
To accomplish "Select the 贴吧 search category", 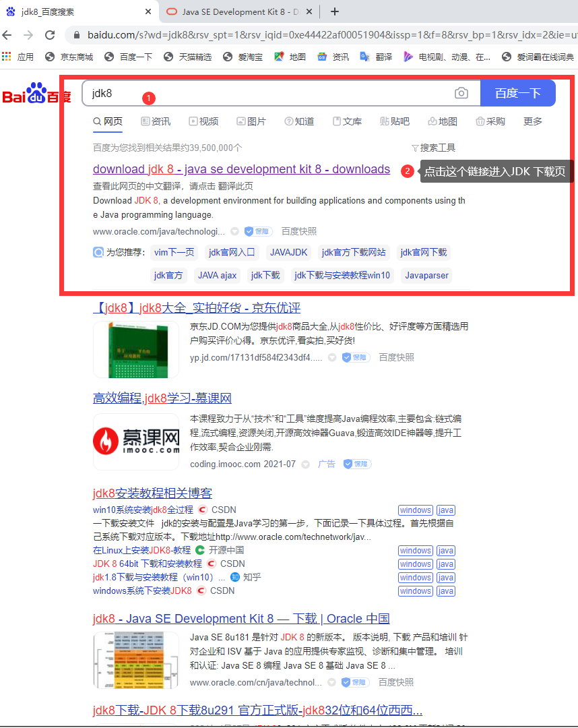I will tap(395, 121).
